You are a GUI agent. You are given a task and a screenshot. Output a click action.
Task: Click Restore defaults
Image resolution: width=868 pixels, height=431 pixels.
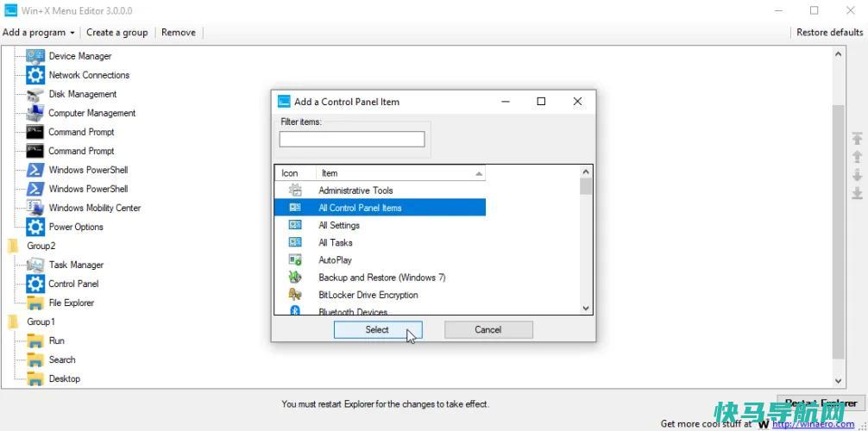coord(829,33)
